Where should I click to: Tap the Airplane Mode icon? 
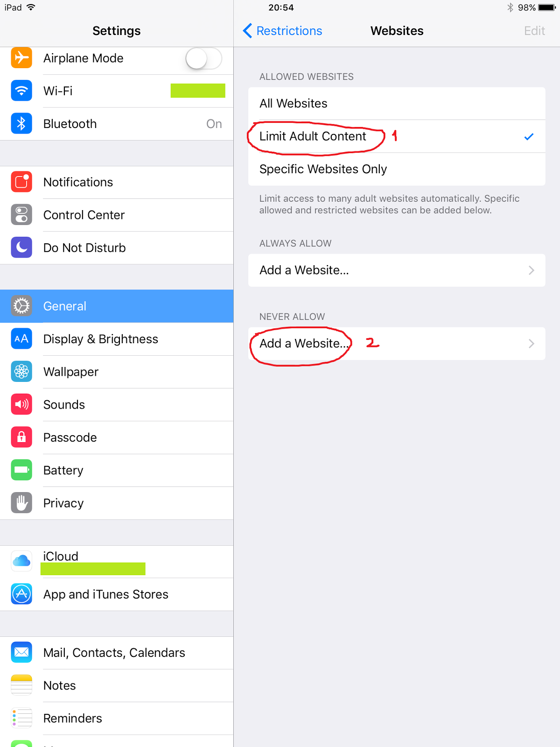[21, 58]
